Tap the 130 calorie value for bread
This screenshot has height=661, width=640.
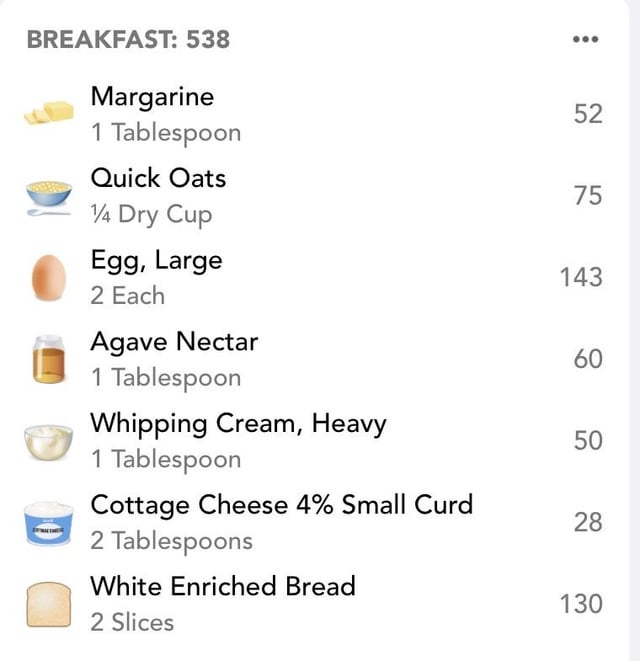point(581,604)
